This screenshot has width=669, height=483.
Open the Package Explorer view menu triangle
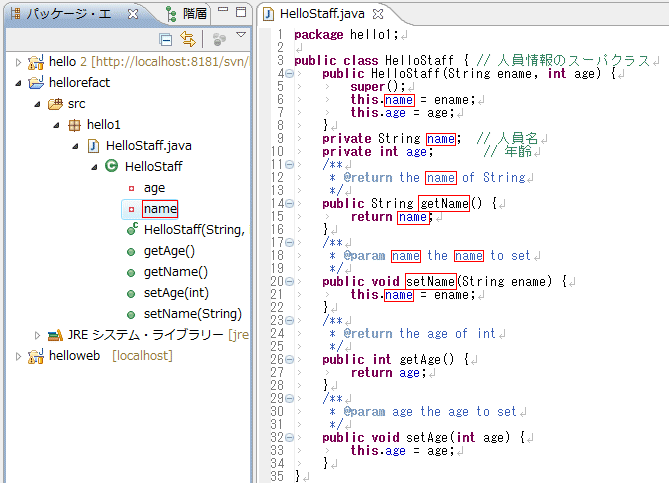coord(241,35)
